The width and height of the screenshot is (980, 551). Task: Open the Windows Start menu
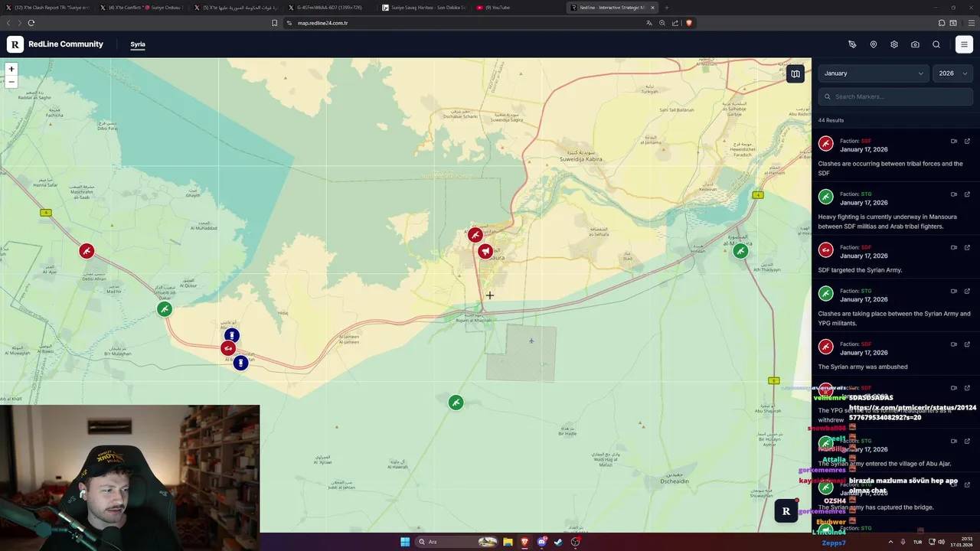(x=405, y=542)
